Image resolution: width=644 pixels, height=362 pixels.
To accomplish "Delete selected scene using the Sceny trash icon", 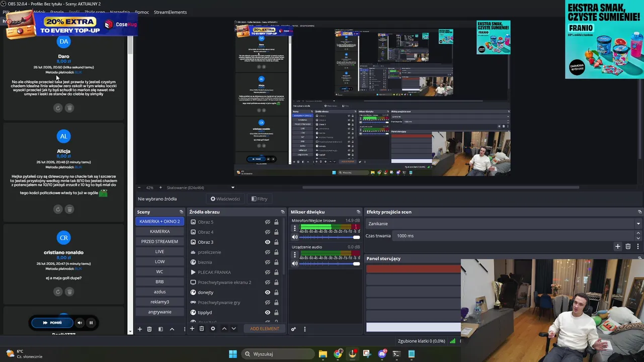I will coord(149,329).
